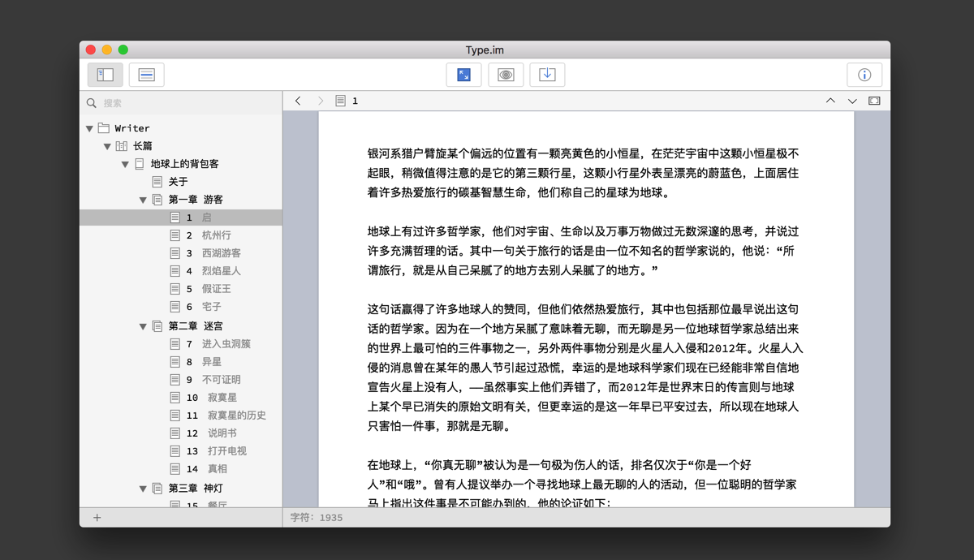The width and height of the screenshot is (974, 560).
Task: Toggle the sidebar panel view button
Action: 106,75
